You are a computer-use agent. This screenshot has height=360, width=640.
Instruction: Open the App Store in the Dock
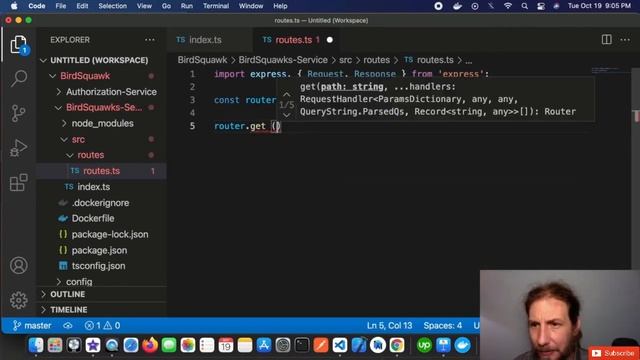(x=264, y=345)
